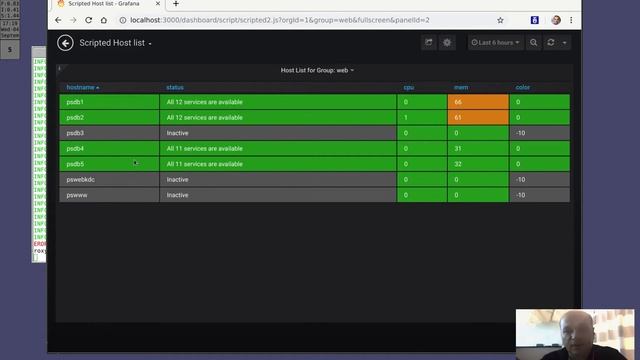Click the panel info corner indicator

tap(60, 68)
